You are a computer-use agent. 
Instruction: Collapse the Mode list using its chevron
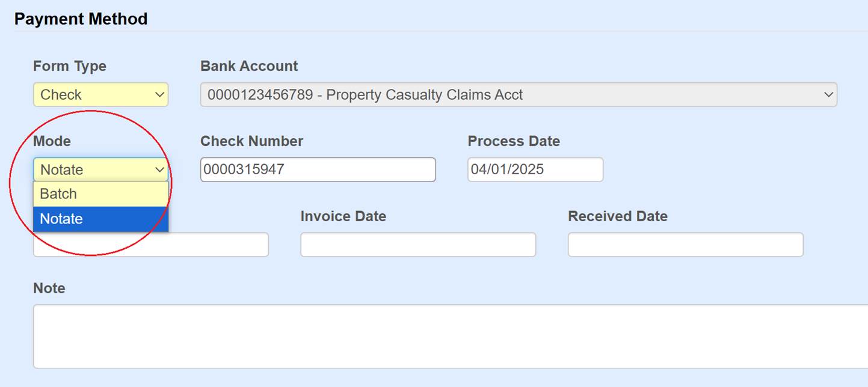(159, 170)
